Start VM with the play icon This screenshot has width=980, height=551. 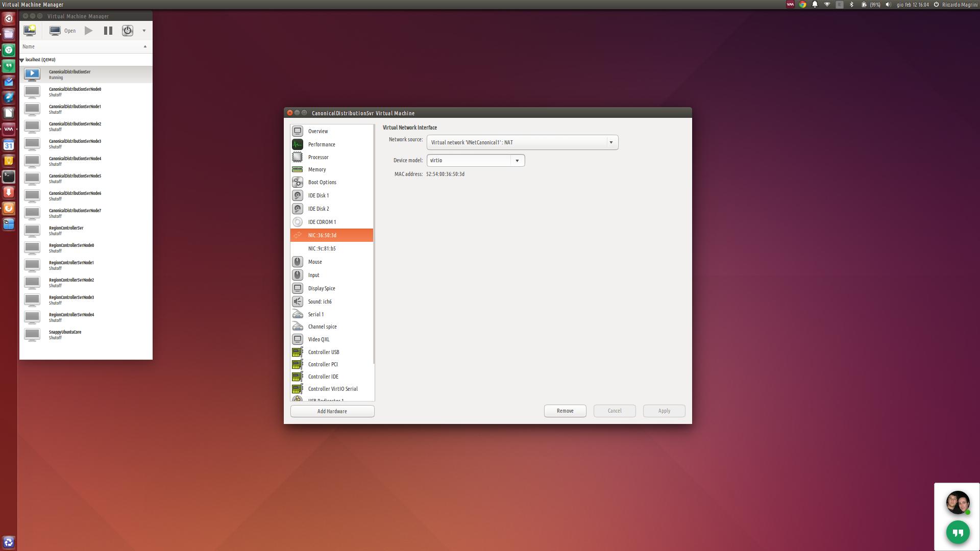pos(89,31)
